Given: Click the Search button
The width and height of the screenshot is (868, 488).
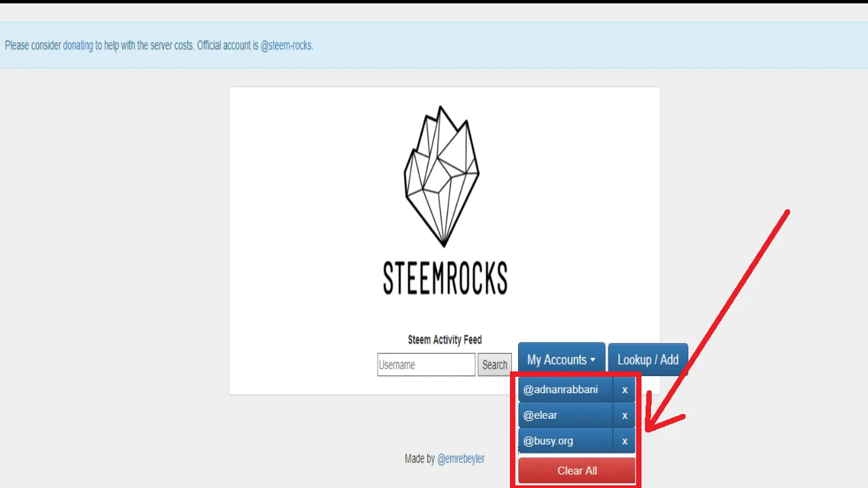Looking at the screenshot, I should tap(494, 365).
